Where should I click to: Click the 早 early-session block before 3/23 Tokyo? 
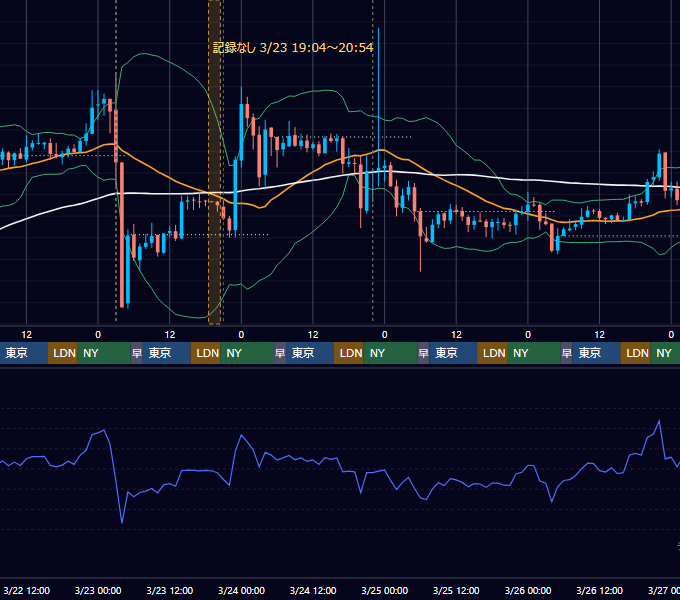pos(137,353)
